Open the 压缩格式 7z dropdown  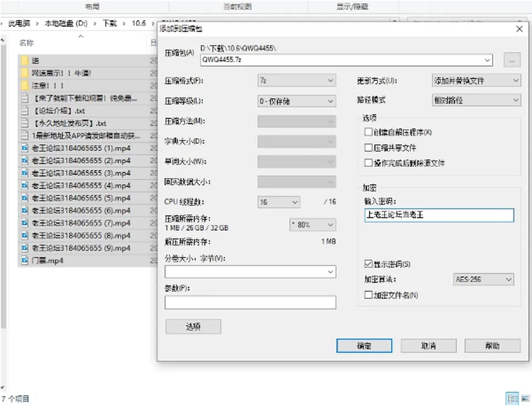click(297, 80)
